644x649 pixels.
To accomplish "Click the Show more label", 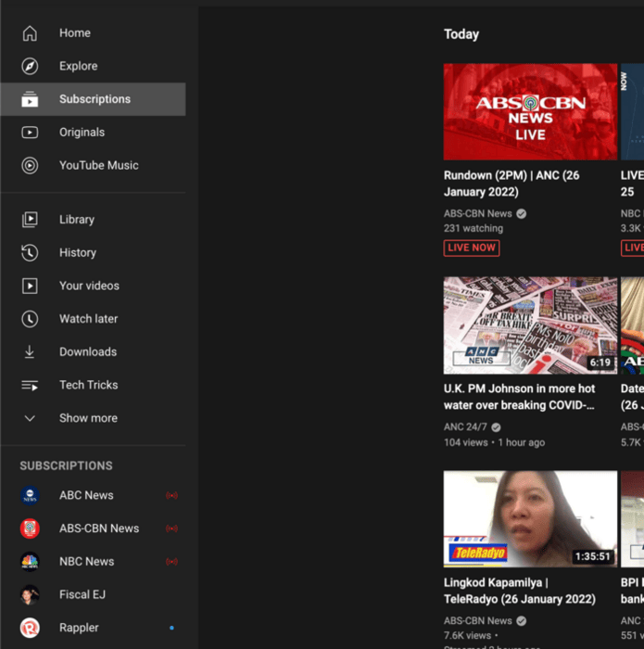I will pyautogui.click(x=88, y=418).
